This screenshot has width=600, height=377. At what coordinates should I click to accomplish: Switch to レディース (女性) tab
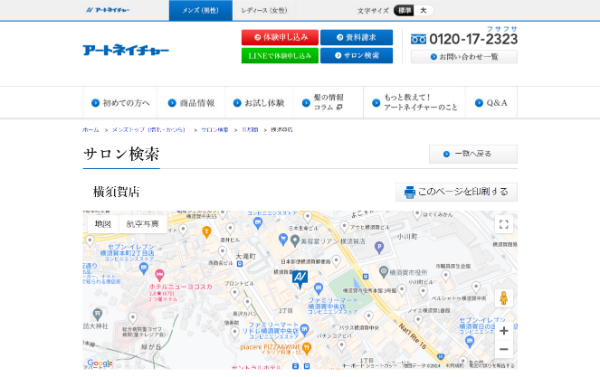264,10
